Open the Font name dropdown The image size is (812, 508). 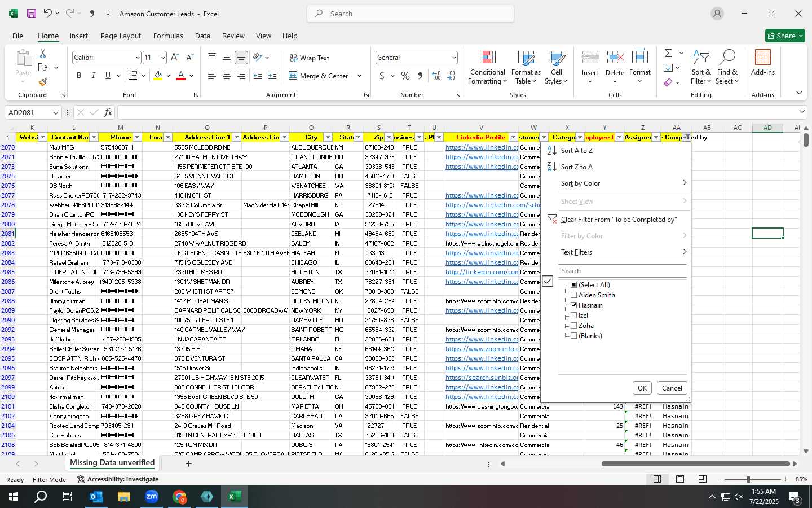tap(137, 58)
